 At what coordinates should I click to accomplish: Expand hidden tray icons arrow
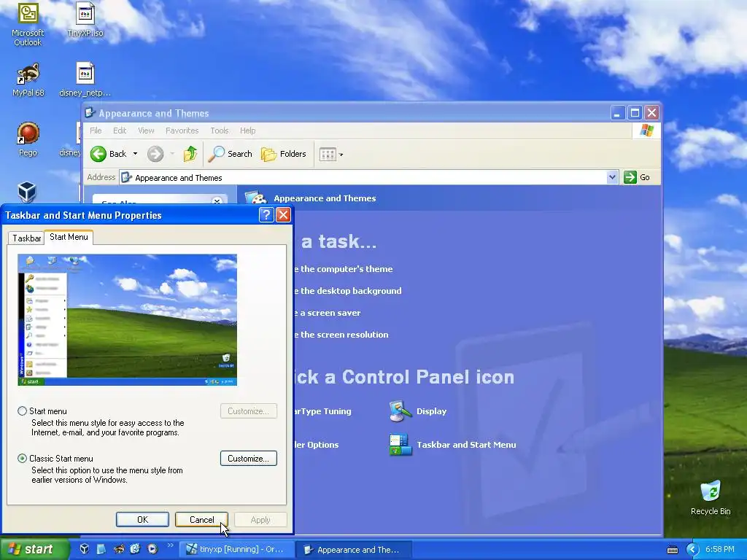pyautogui.click(x=692, y=550)
